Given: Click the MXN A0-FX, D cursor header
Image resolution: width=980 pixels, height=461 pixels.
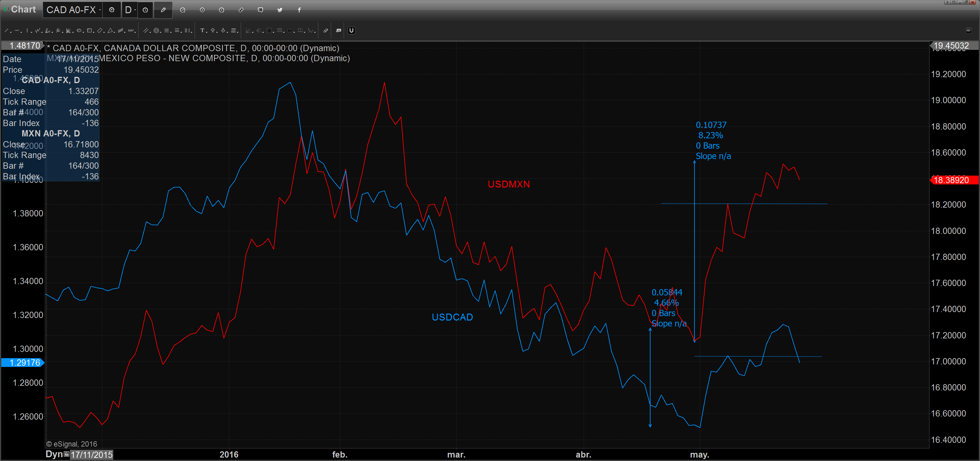Looking at the screenshot, I should coord(51,133).
